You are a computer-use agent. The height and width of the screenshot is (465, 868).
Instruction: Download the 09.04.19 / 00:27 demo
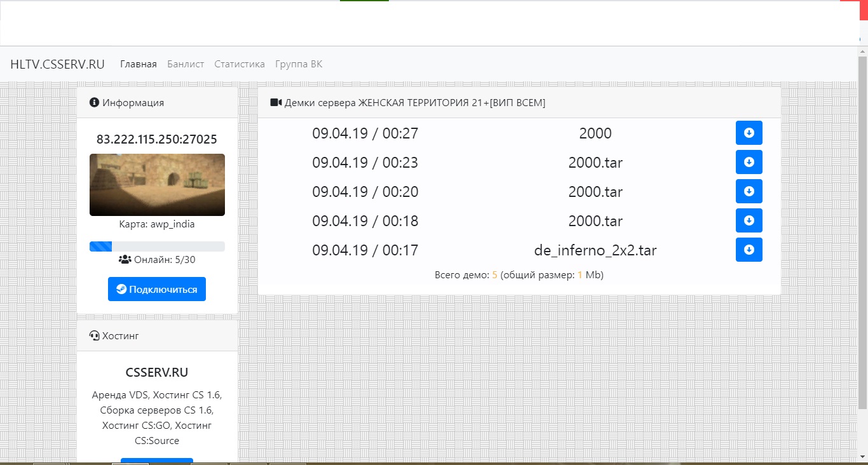[x=749, y=133]
